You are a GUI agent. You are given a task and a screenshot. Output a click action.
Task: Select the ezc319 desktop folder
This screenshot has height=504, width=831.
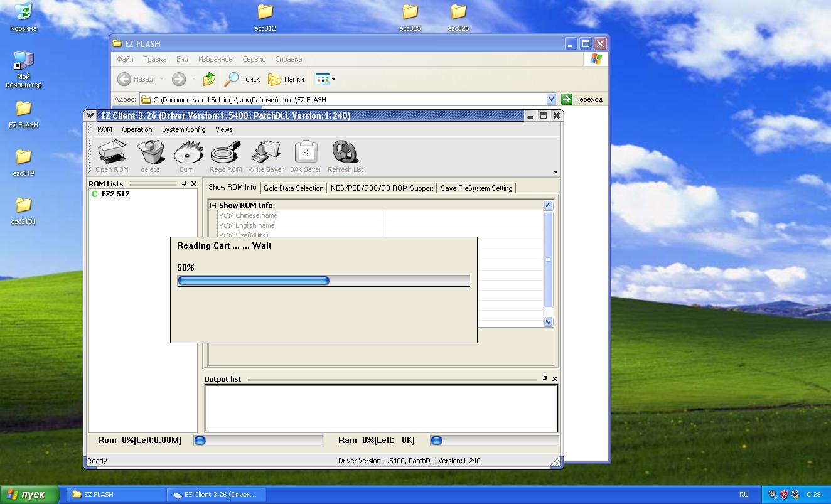click(23, 156)
